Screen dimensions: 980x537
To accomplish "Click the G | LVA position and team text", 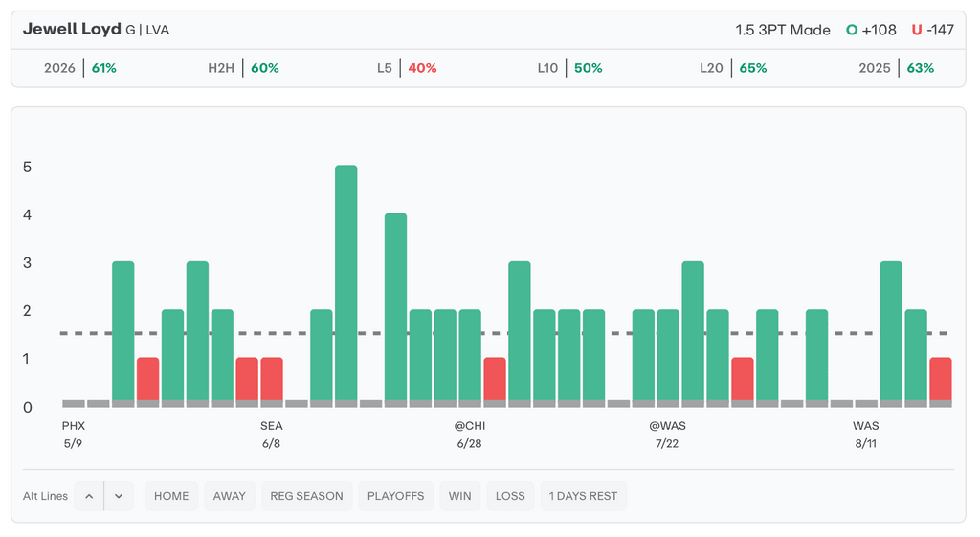I will pos(147,30).
